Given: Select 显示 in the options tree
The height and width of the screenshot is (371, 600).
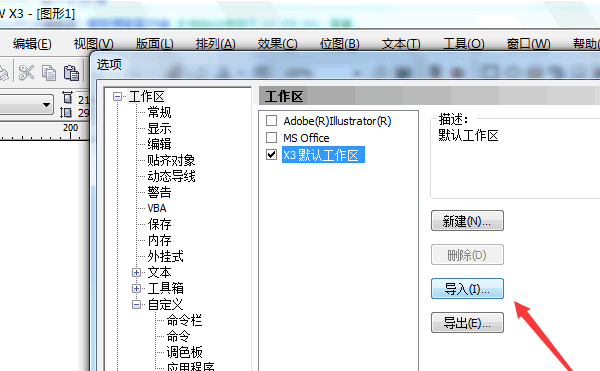Looking at the screenshot, I should pos(159,129).
